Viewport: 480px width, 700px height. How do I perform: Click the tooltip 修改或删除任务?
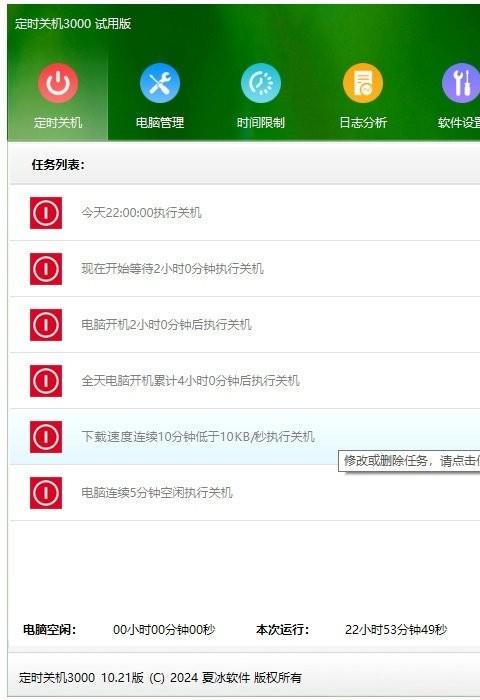click(409, 461)
